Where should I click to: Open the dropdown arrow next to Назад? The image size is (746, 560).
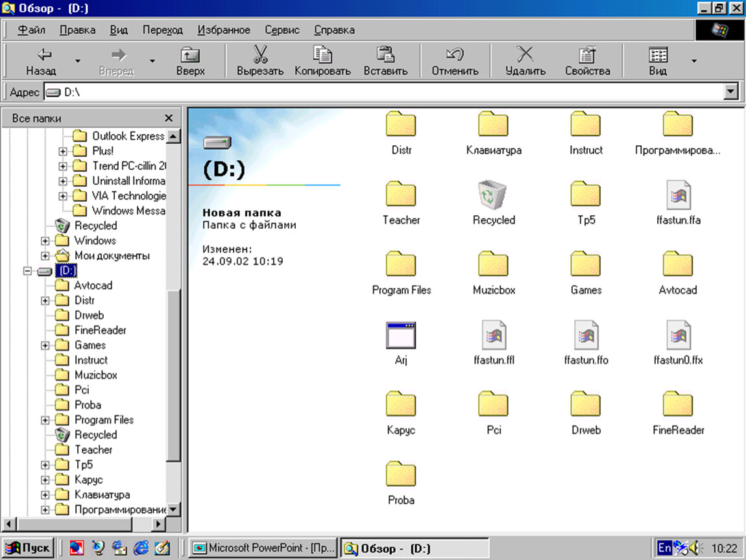[78, 61]
